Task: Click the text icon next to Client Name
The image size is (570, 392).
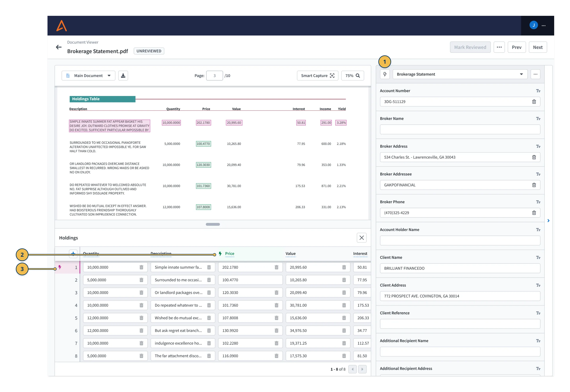Action: tap(538, 257)
